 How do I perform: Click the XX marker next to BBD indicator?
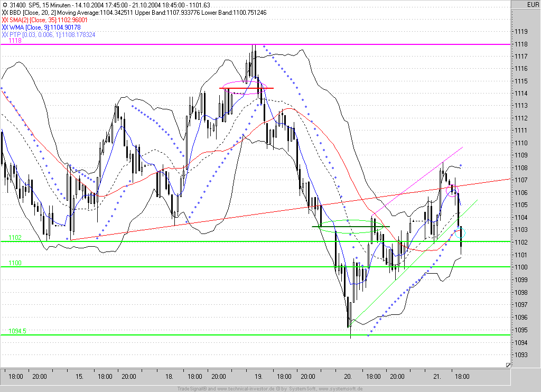click(5, 13)
